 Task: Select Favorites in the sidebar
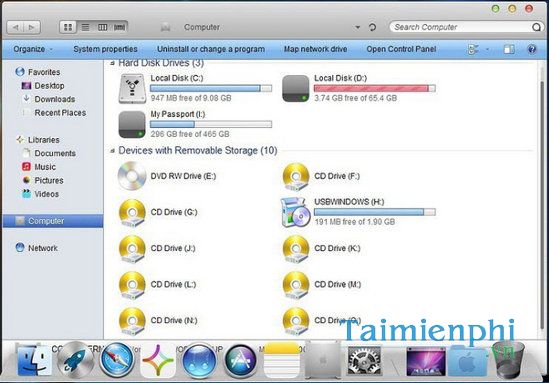(x=38, y=72)
